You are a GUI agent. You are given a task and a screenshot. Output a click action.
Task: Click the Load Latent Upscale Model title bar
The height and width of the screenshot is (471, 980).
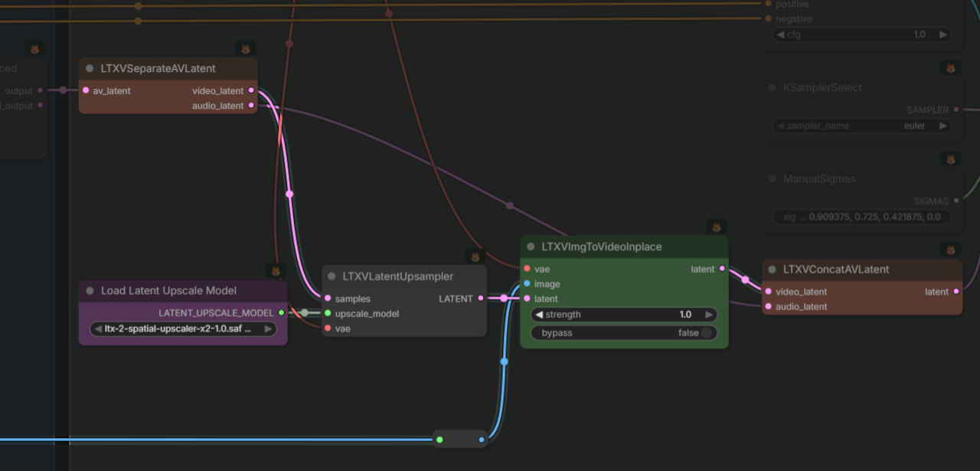coord(168,291)
